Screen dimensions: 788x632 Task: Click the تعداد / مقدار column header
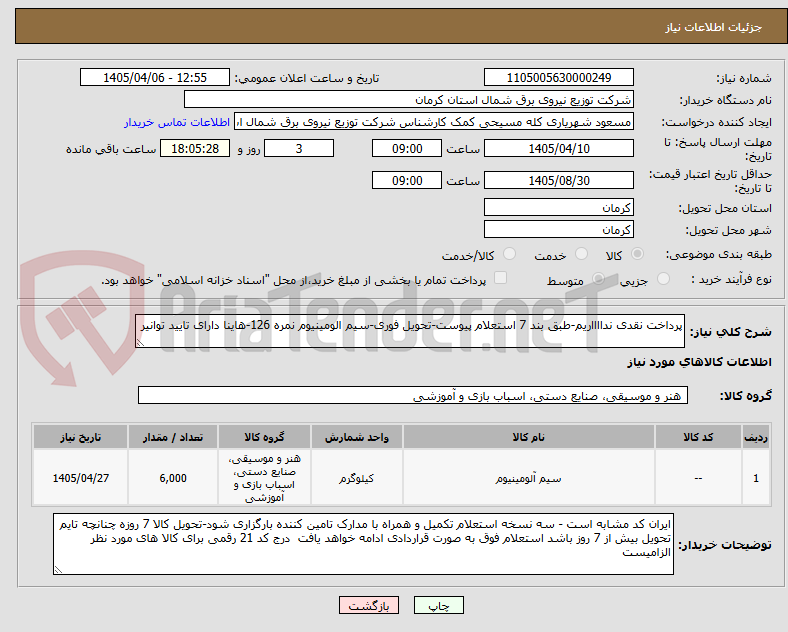point(173,437)
